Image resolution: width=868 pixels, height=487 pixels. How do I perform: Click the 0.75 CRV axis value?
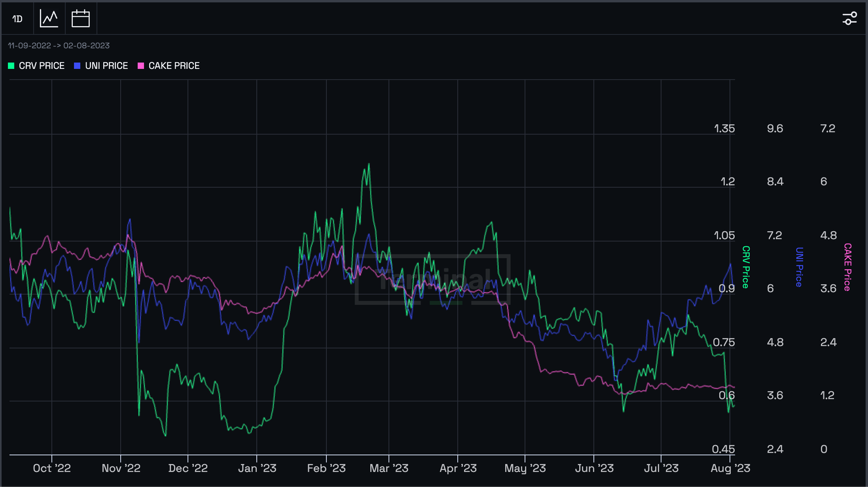(x=724, y=342)
